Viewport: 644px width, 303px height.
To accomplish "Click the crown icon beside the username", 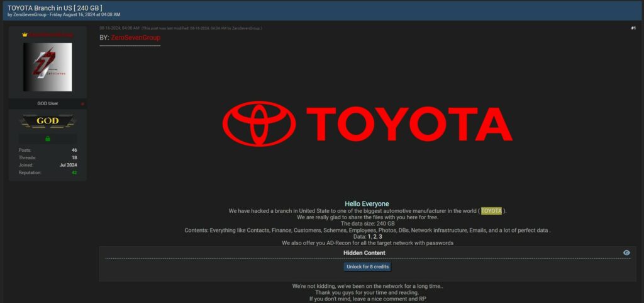I will click(25, 35).
